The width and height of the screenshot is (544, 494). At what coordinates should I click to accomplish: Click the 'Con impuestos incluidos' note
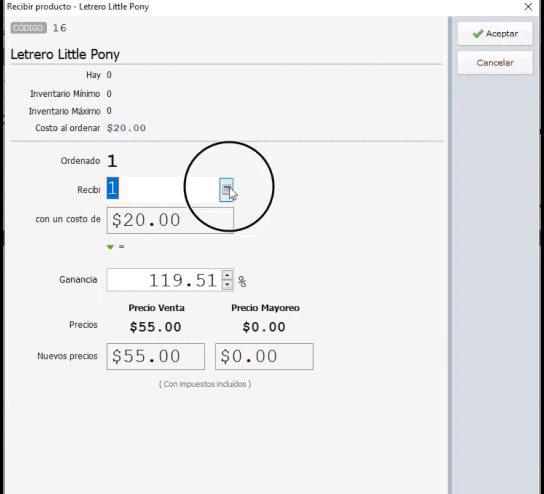tap(205, 384)
